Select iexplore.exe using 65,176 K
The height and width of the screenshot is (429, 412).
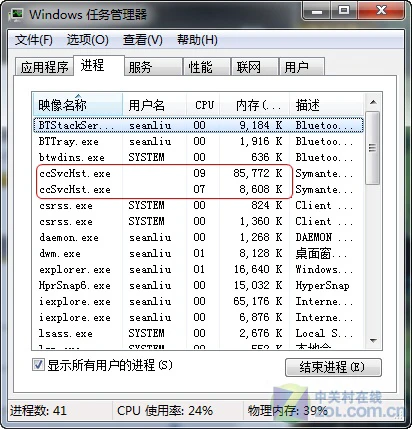point(198,301)
